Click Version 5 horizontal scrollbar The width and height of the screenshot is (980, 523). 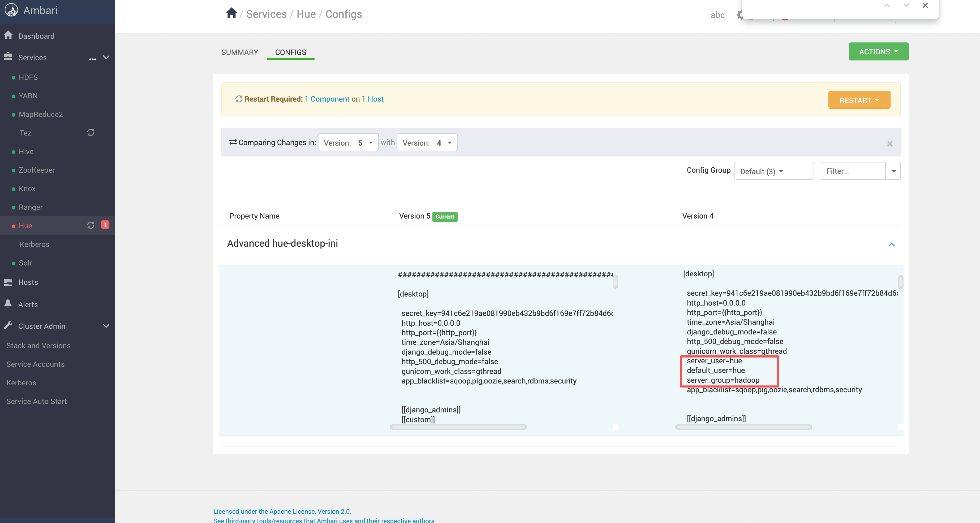458,427
